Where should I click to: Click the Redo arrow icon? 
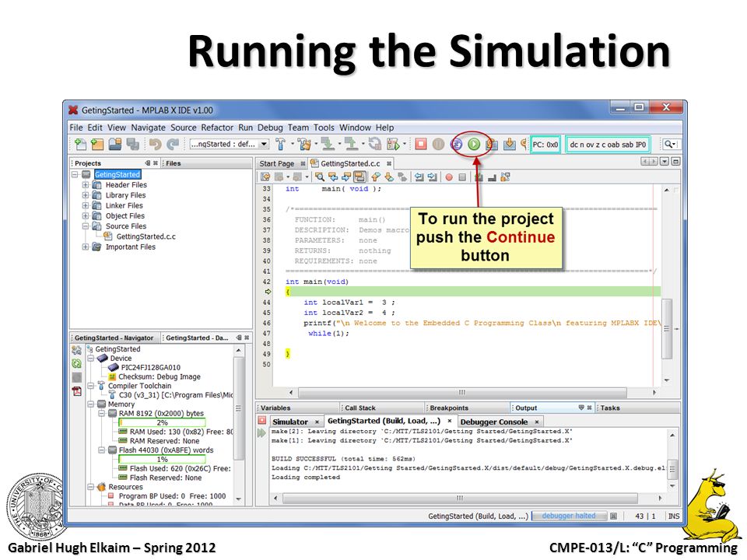(x=173, y=144)
